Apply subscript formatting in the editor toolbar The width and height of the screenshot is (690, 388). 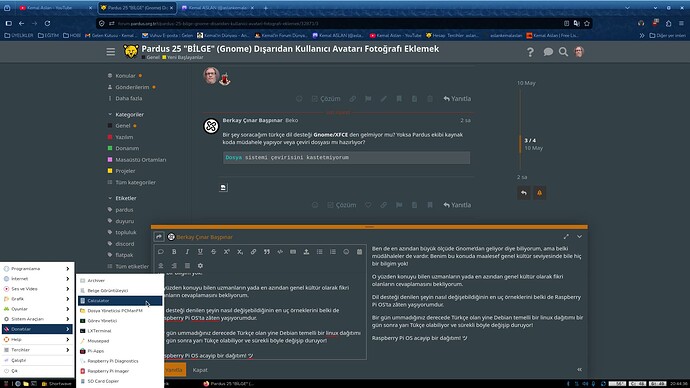click(240, 252)
